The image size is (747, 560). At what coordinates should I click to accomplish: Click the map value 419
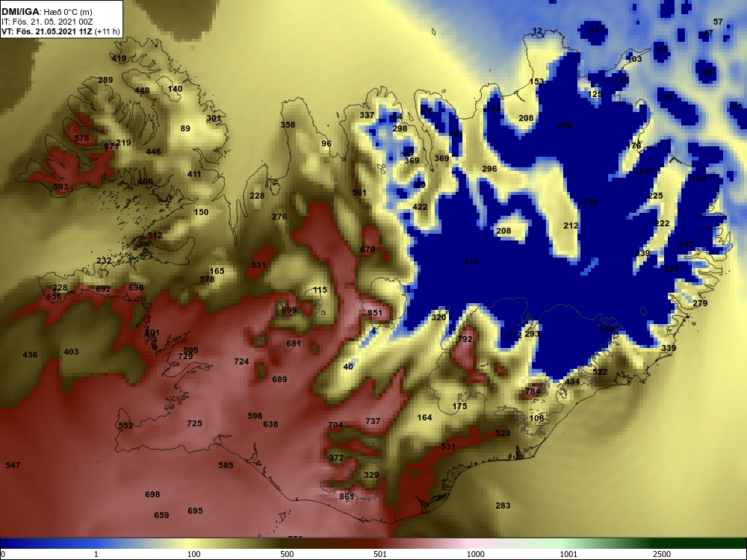[119, 58]
